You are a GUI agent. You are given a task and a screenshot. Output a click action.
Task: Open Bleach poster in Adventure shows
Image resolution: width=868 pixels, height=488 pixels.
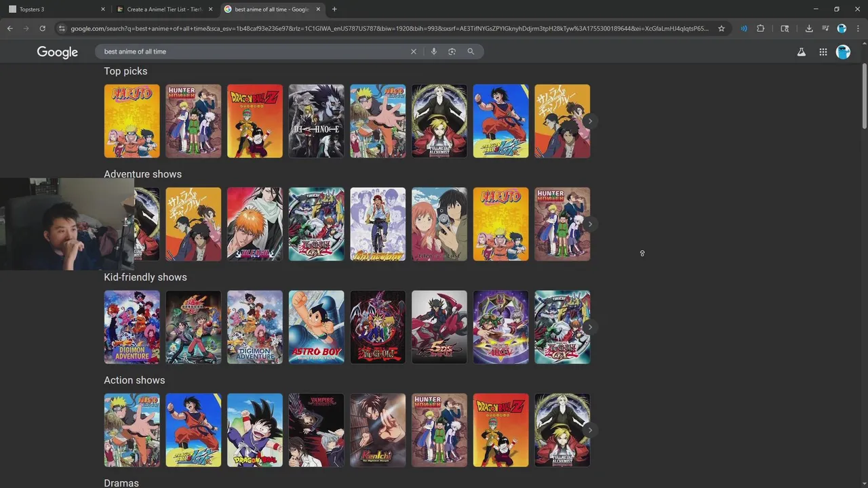coord(255,224)
